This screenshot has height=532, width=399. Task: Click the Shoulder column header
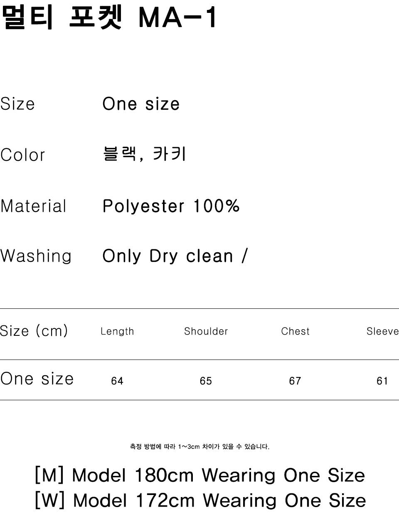click(x=206, y=331)
